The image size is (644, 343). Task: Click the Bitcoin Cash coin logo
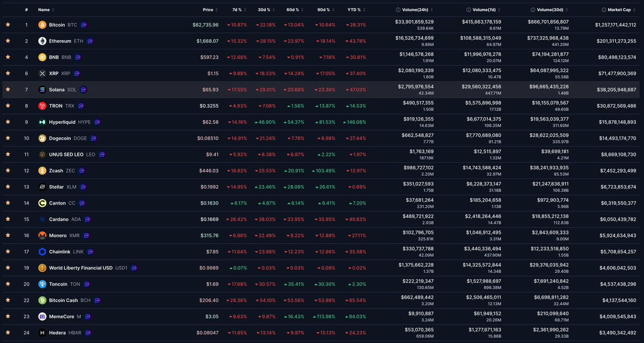point(42,300)
